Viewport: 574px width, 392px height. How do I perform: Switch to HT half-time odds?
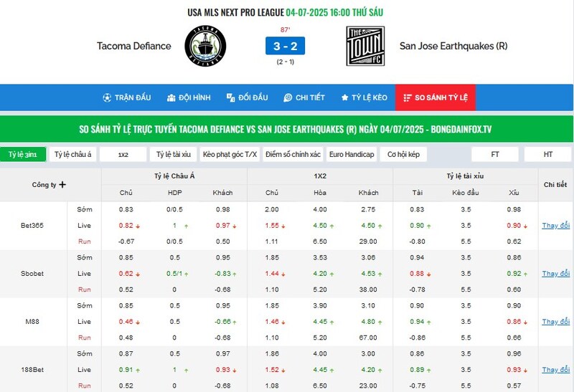pyautogui.click(x=547, y=154)
